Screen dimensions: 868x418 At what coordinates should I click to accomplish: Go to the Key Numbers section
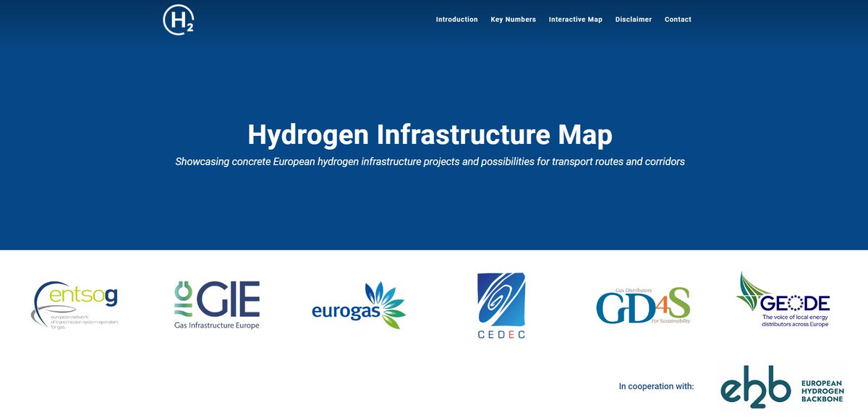click(x=513, y=20)
